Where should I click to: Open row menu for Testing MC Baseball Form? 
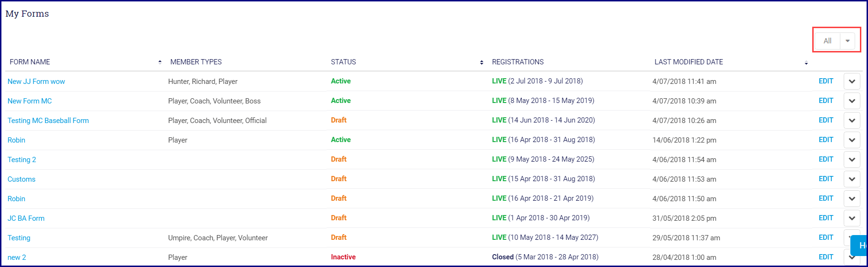[851, 121]
